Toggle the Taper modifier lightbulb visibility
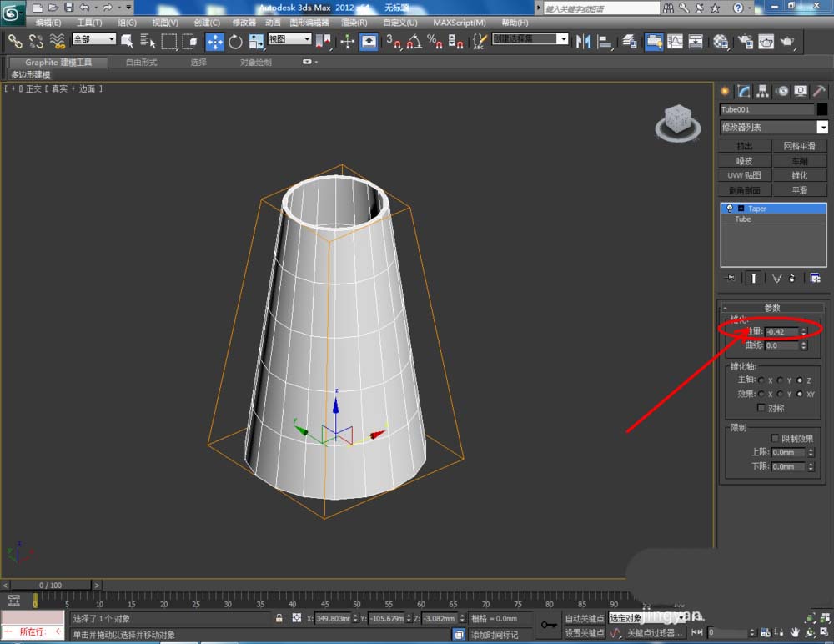Viewport: 834px width, 644px height. tap(730, 209)
